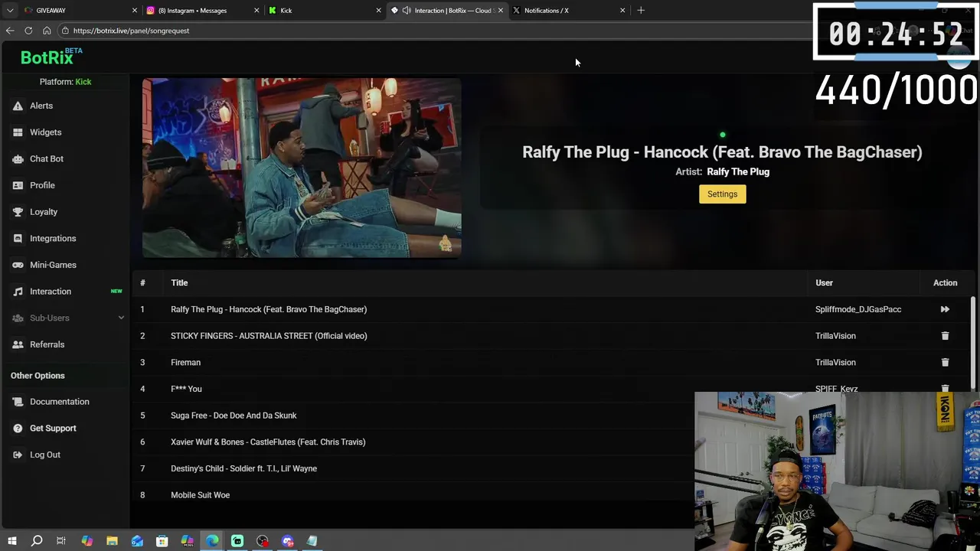Image resolution: width=980 pixels, height=551 pixels.
Task: Open Get Support link
Action: click(53, 429)
